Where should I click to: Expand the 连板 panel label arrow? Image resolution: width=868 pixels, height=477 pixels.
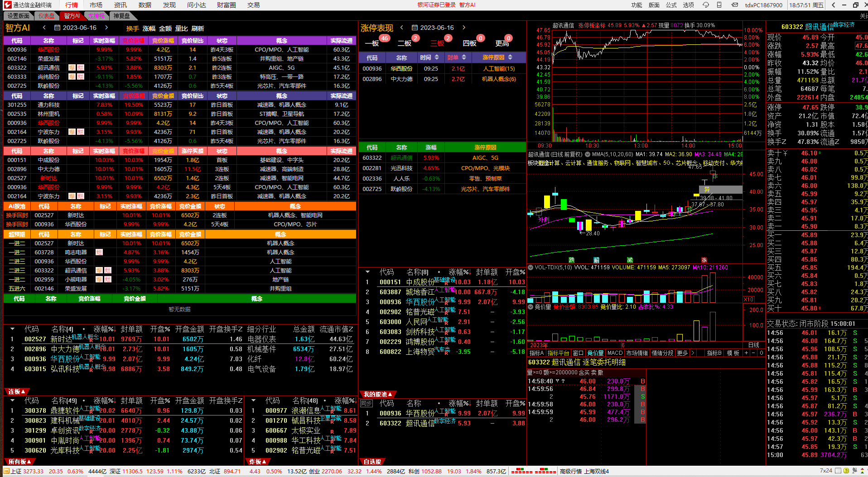pyautogui.click(x=23, y=391)
